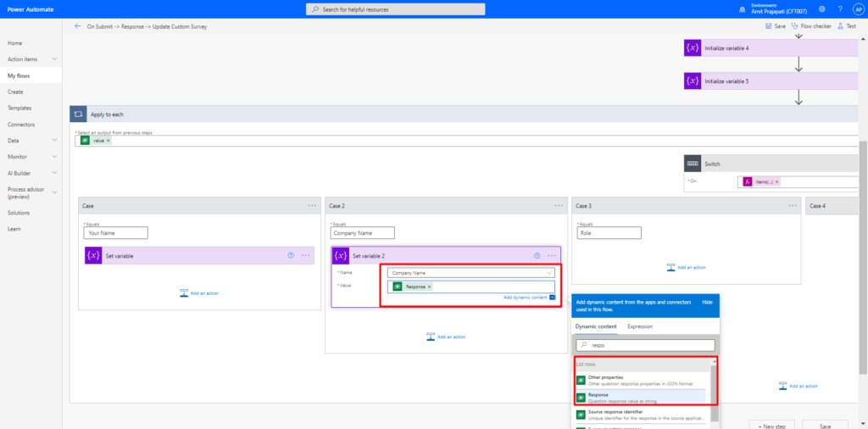Open Connectors in sidebar
The width and height of the screenshot is (868, 429).
[x=21, y=125]
